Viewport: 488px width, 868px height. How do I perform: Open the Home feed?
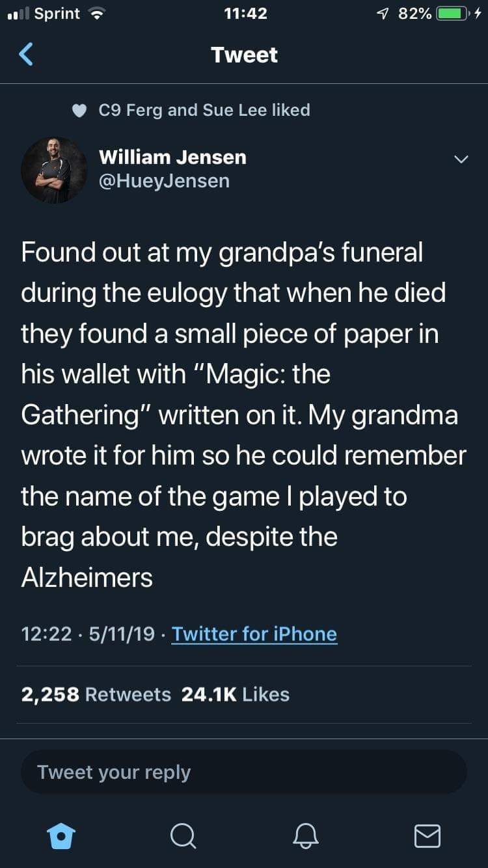(x=61, y=837)
